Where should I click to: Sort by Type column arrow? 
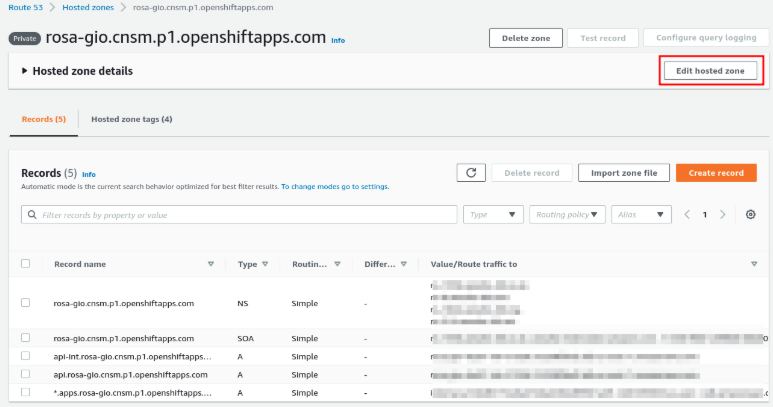(x=265, y=264)
